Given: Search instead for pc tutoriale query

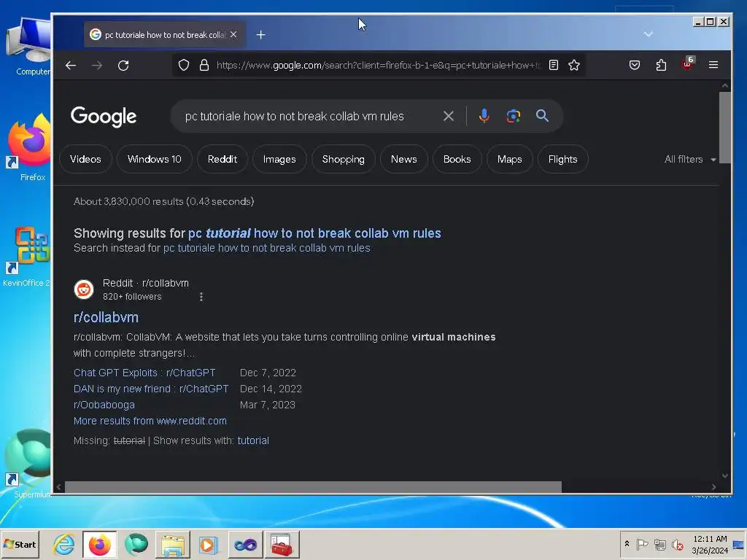Looking at the screenshot, I should point(267,248).
